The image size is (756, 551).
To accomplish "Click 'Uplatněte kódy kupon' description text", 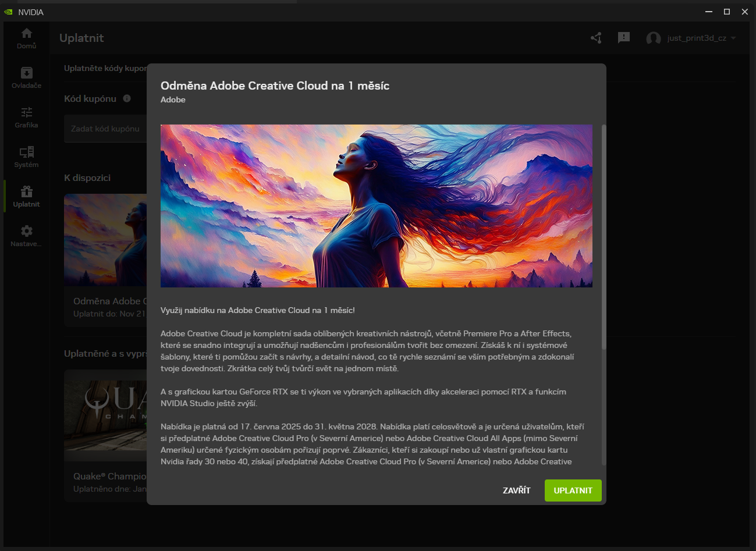I will click(105, 68).
